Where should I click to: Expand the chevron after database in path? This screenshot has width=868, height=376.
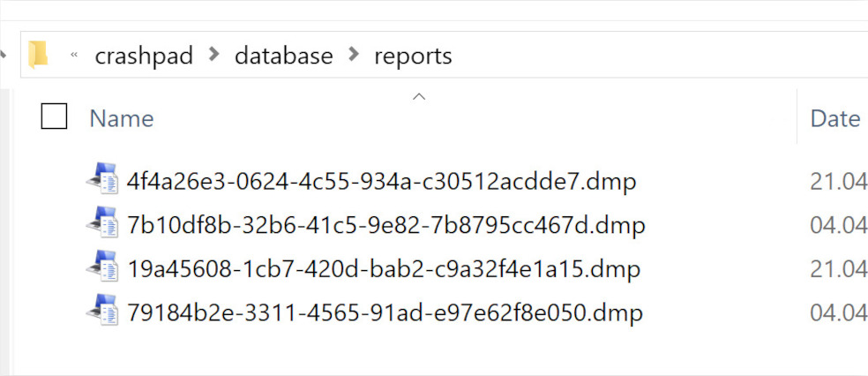pos(354,55)
